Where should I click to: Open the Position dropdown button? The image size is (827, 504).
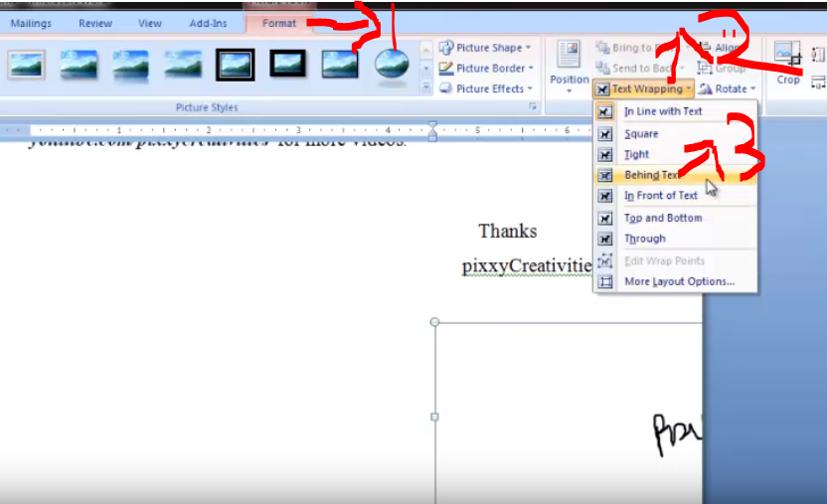pos(570,68)
